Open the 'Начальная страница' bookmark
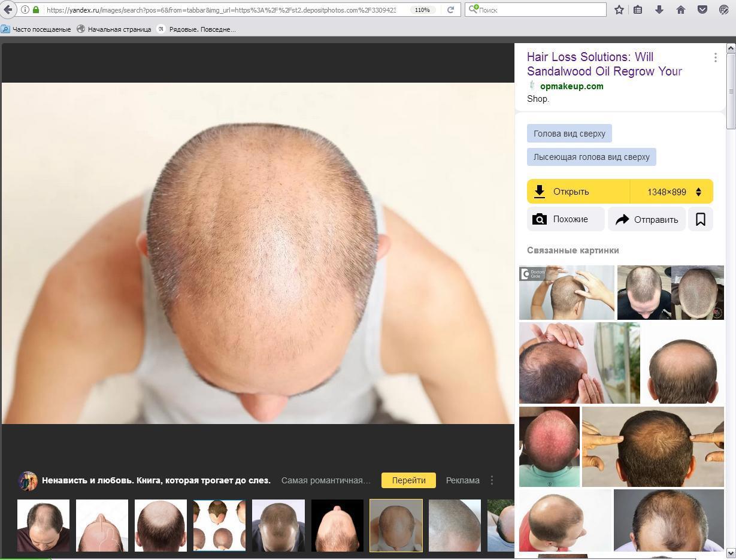 point(114,29)
